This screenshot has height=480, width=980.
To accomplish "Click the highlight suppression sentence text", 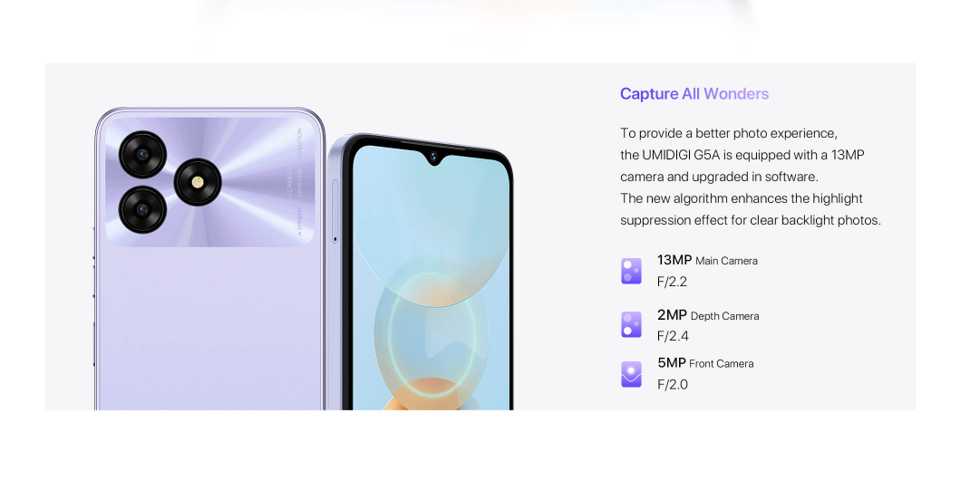I will tap(750, 209).
